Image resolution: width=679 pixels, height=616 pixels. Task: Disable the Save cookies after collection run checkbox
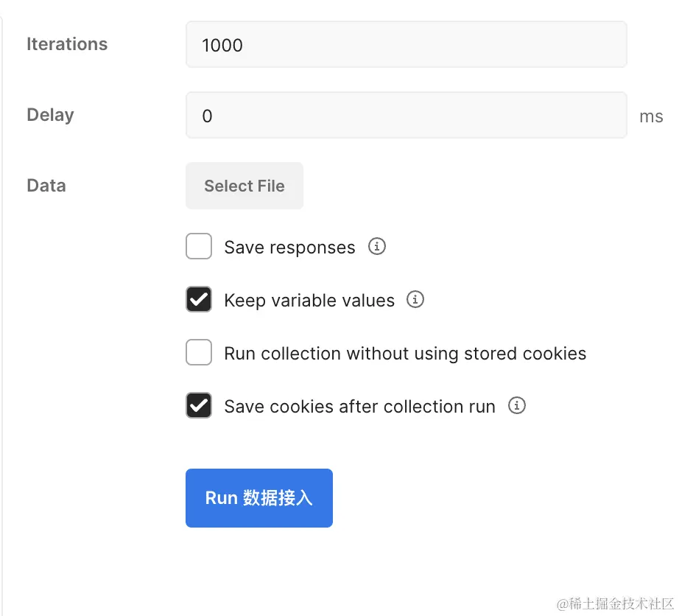[199, 406]
